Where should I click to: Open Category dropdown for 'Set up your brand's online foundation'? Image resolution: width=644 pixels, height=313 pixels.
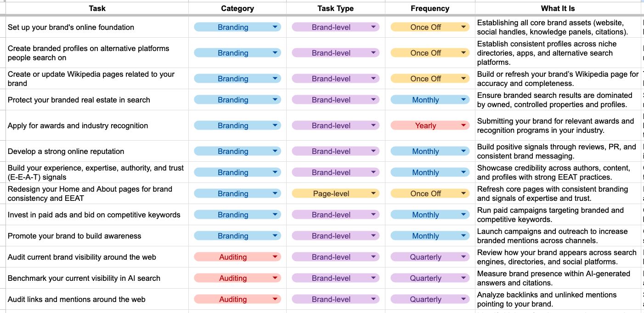[275, 27]
